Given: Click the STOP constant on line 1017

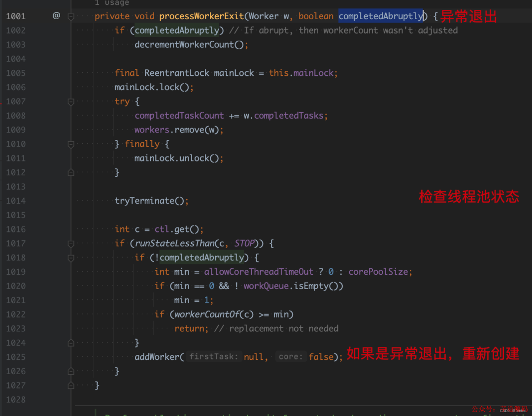Looking at the screenshot, I should [244, 243].
